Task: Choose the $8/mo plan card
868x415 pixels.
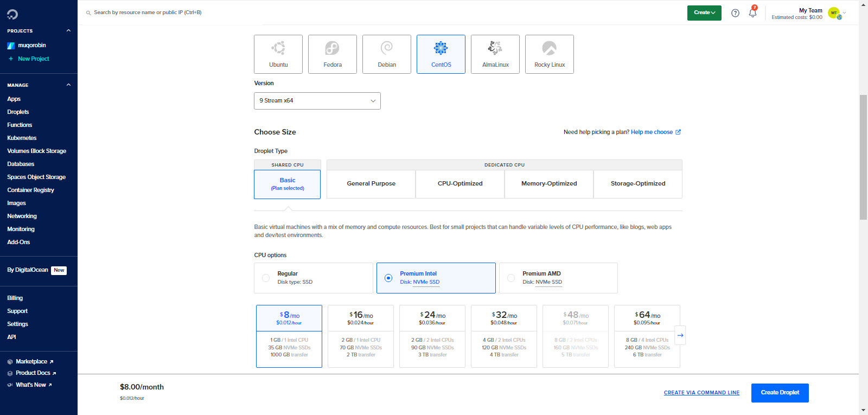Action: pos(289,336)
